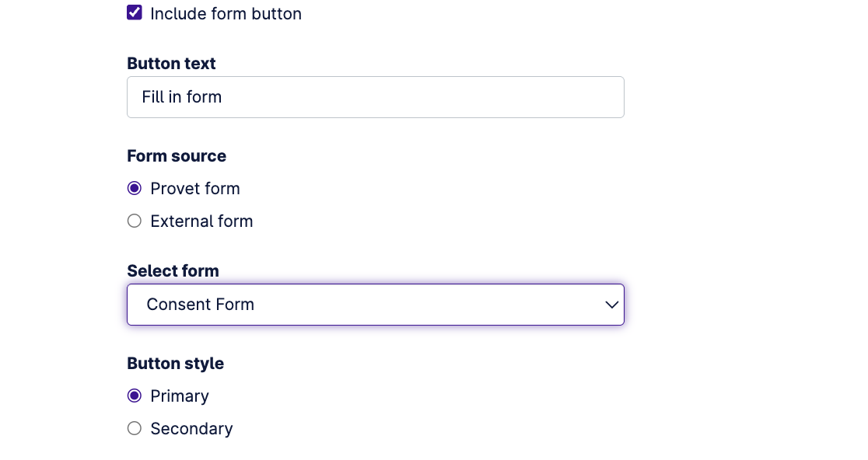Screen dimensions: 868x460
Task: Focus the Button text input field
Action: tap(375, 97)
